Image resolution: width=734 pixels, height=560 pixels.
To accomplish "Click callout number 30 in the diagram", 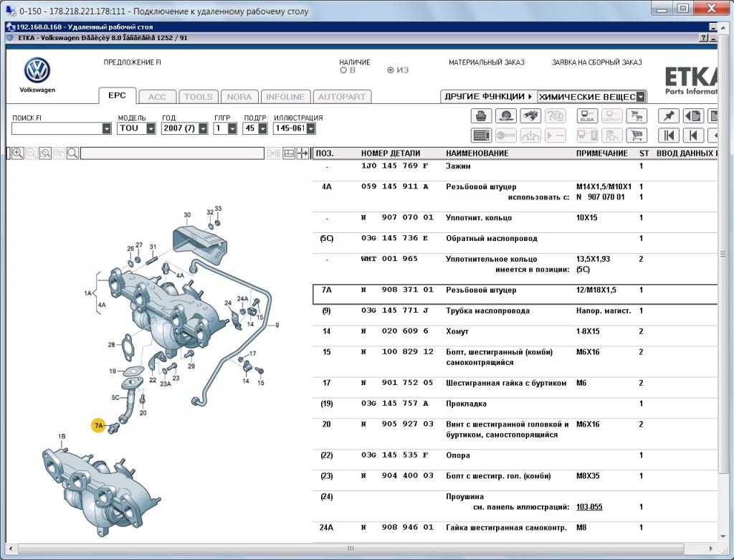I will 187,215.
